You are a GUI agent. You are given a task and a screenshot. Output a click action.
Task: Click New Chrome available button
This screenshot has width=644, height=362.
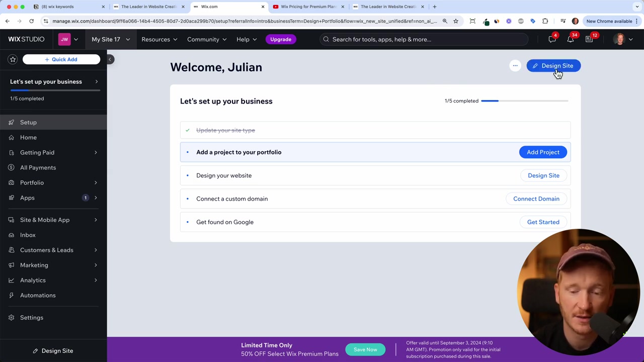pyautogui.click(x=612, y=21)
